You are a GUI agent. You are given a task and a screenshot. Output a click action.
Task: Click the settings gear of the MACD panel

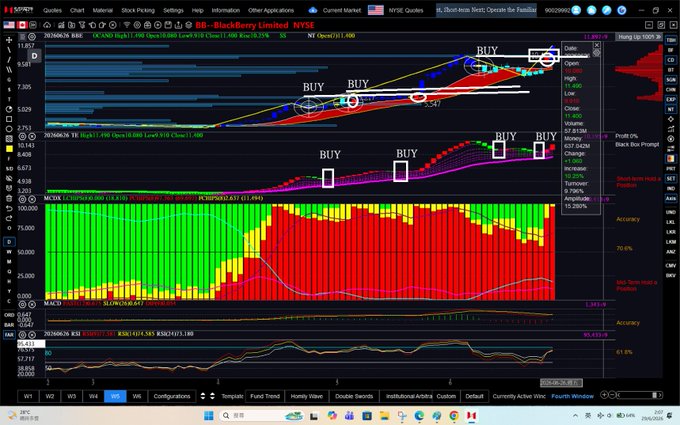pos(23,304)
